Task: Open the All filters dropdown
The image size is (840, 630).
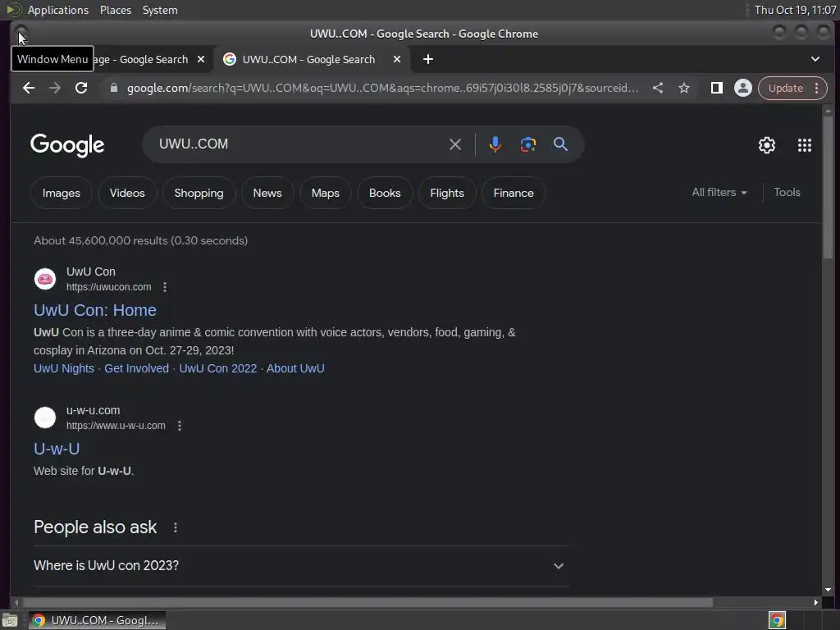Action: (719, 192)
